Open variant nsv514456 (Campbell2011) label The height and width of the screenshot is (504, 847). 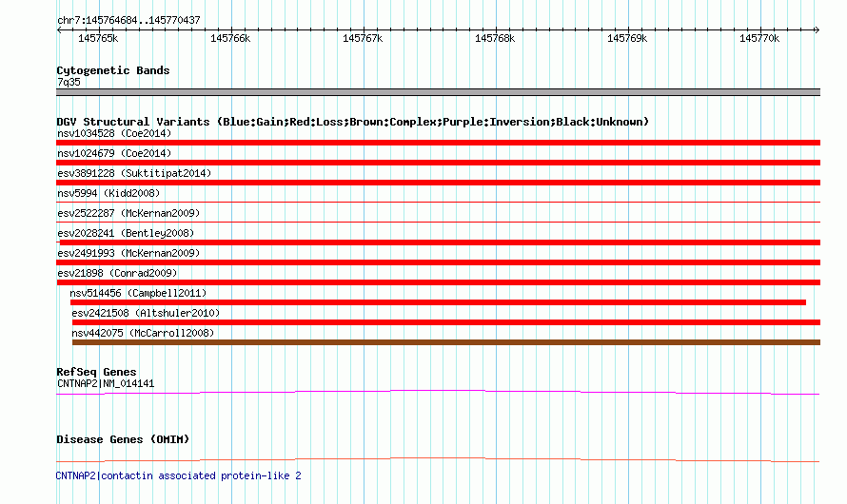tap(138, 293)
